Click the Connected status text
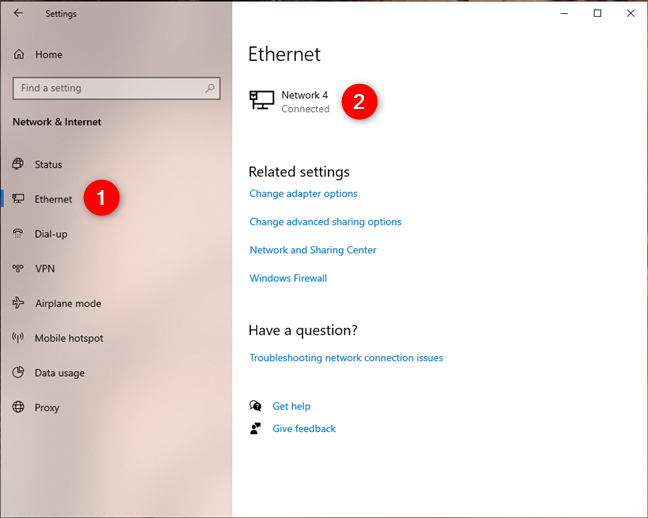The image size is (648, 518). 305,109
